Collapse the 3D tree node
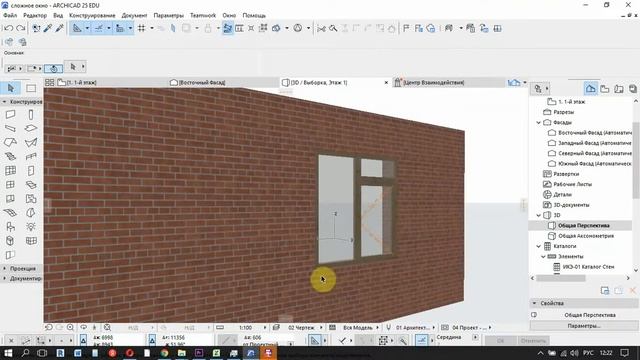Image resolution: width=640 pixels, height=360 pixels. click(x=538, y=215)
